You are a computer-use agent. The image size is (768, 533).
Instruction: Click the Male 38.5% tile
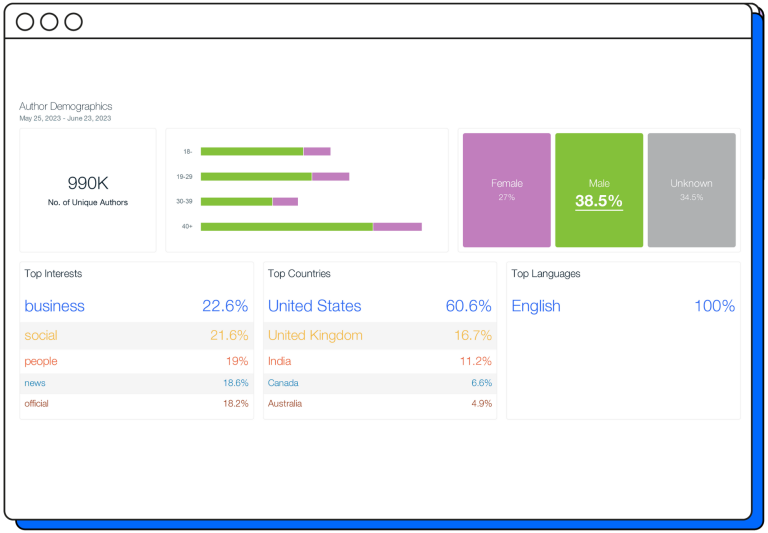[x=598, y=190]
